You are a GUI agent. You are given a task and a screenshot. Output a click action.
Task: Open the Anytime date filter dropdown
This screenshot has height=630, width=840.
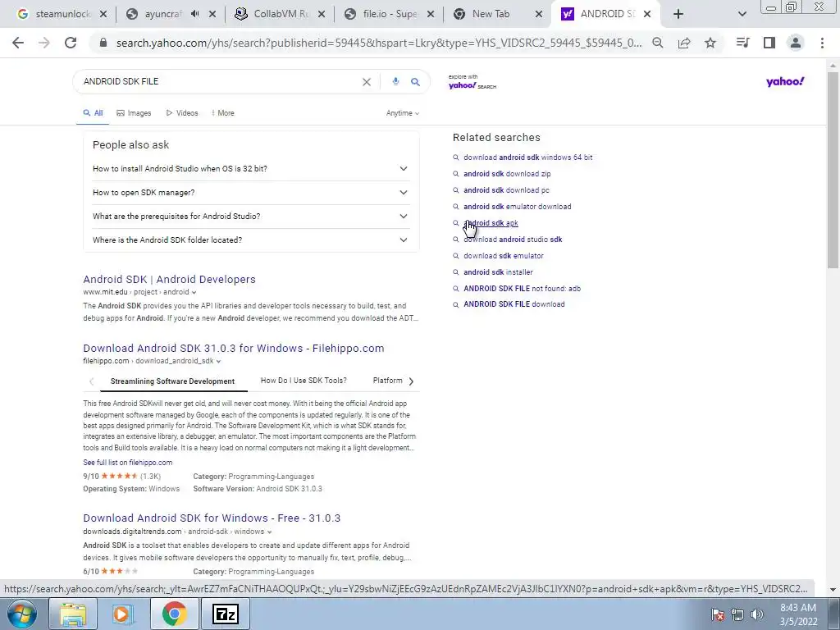[403, 113]
